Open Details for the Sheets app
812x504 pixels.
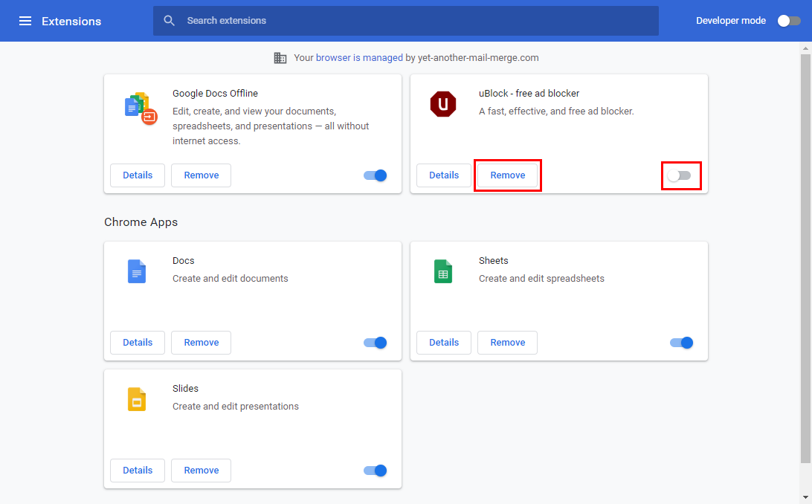[444, 343]
